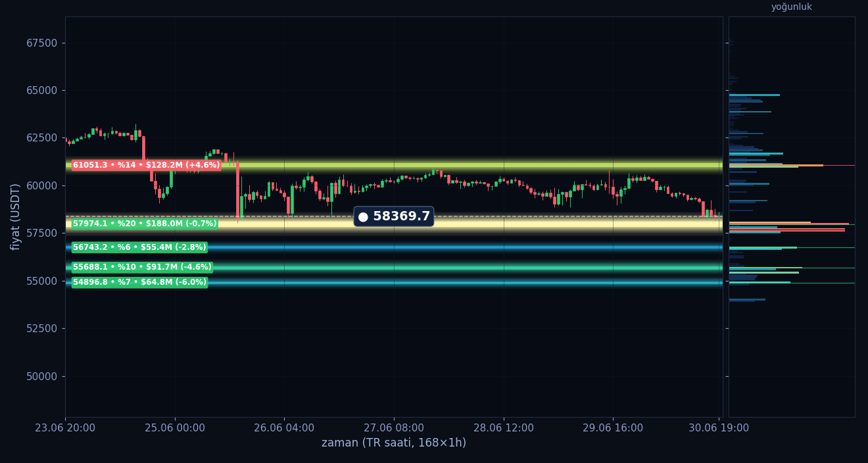Click the 30.06 19:00 time label
The image size is (868, 463).
pos(719,428)
